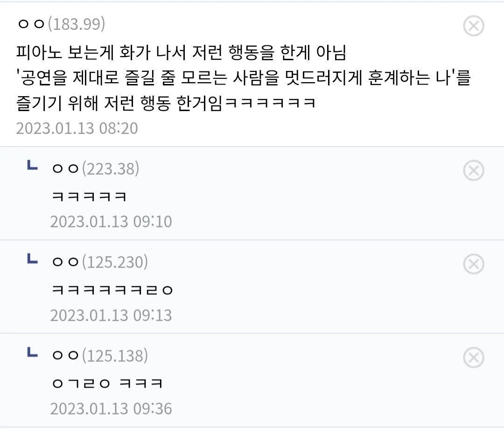Viewport: 504px width, 429px height.
Task: Click the timestamp 2023.01.13 08:20
Action: pyautogui.click(x=77, y=128)
